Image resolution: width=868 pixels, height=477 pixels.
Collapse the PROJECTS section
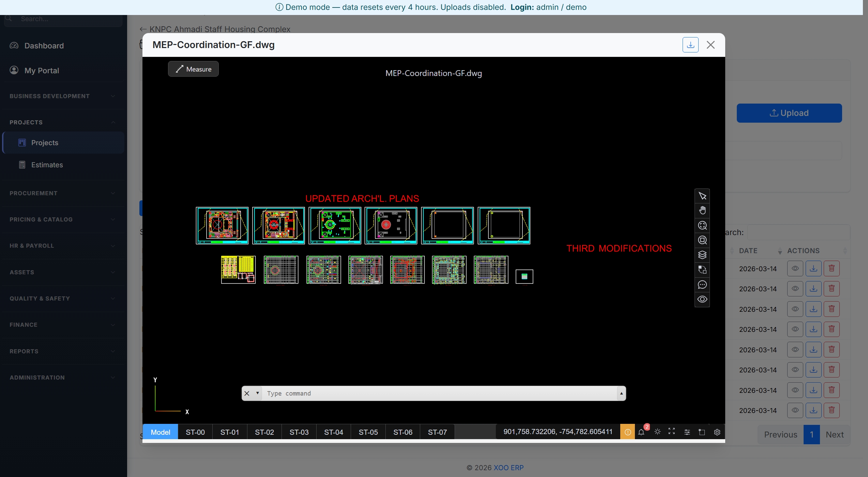tap(112, 122)
